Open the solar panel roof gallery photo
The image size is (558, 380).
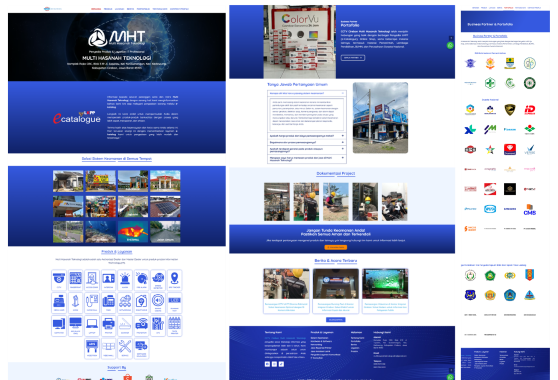pyautogui.click(x=165, y=206)
